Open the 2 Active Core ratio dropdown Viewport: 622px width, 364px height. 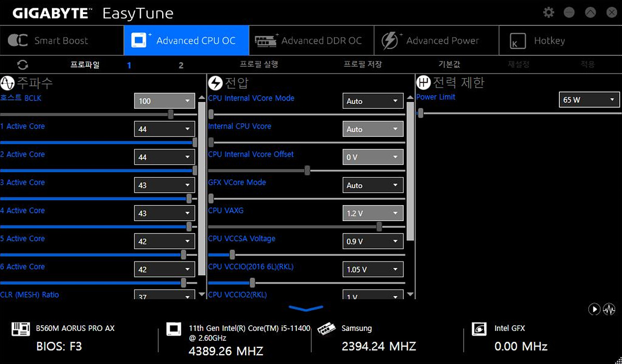pyautogui.click(x=164, y=157)
